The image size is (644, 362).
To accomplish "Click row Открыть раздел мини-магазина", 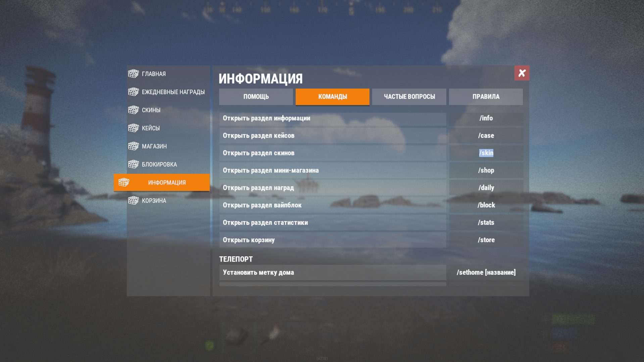I will [333, 171].
